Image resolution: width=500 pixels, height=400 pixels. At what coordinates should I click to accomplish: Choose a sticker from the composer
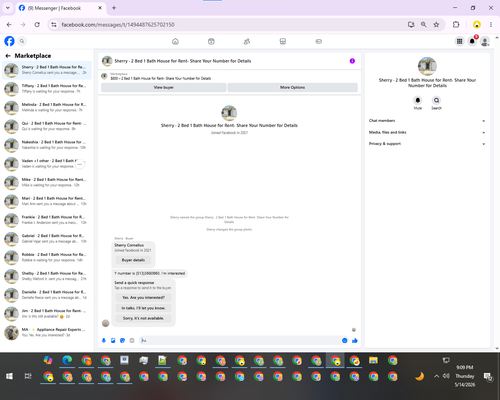click(123, 340)
